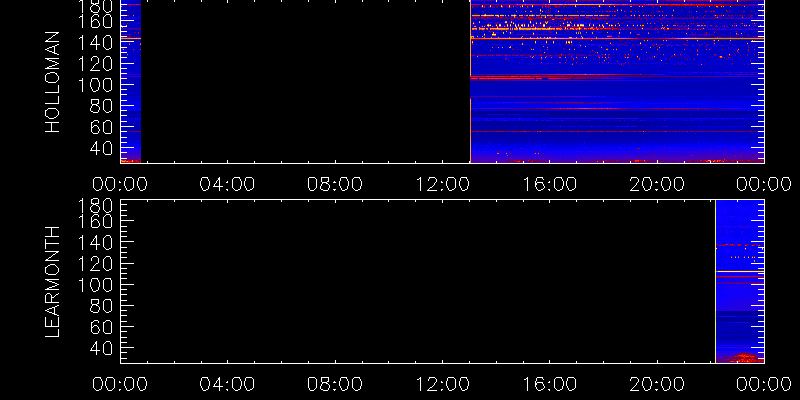Select the 60 tick label on the Holloman axis
This screenshot has width=800, height=400.
click(x=101, y=127)
